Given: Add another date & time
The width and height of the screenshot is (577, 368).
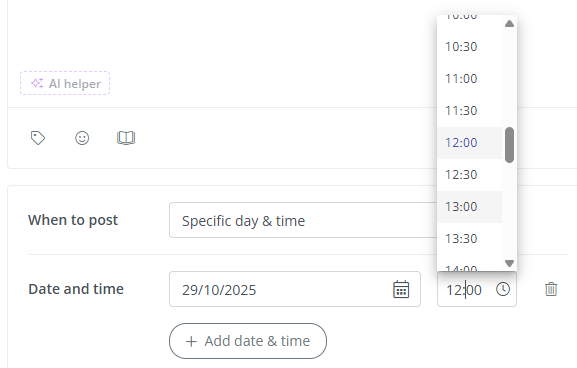Looking at the screenshot, I should pos(248,341).
